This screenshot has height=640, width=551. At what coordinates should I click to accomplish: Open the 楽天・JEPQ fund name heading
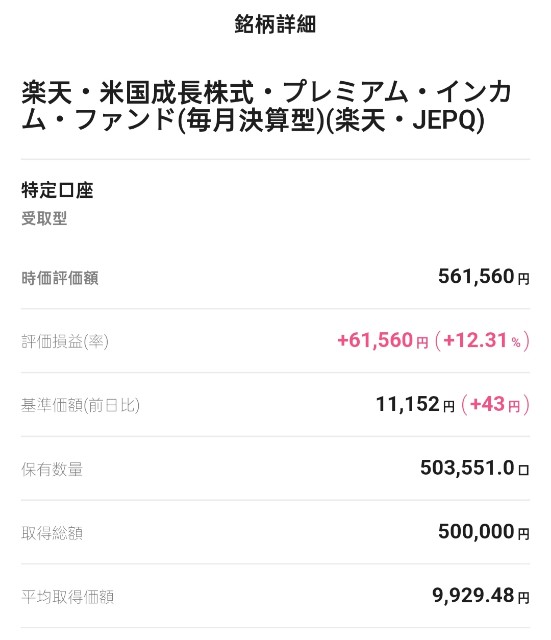click(267, 107)
